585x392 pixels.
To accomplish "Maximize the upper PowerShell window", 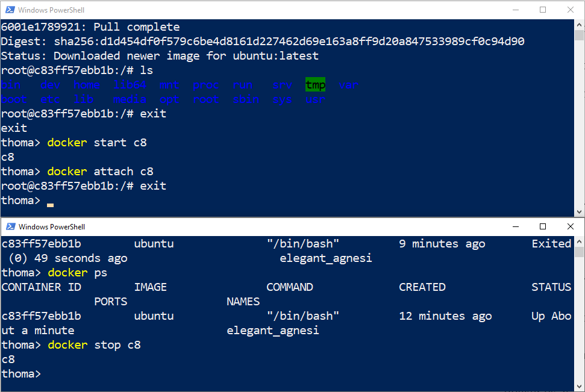I will pyautogui.click(x=543, y=10).
